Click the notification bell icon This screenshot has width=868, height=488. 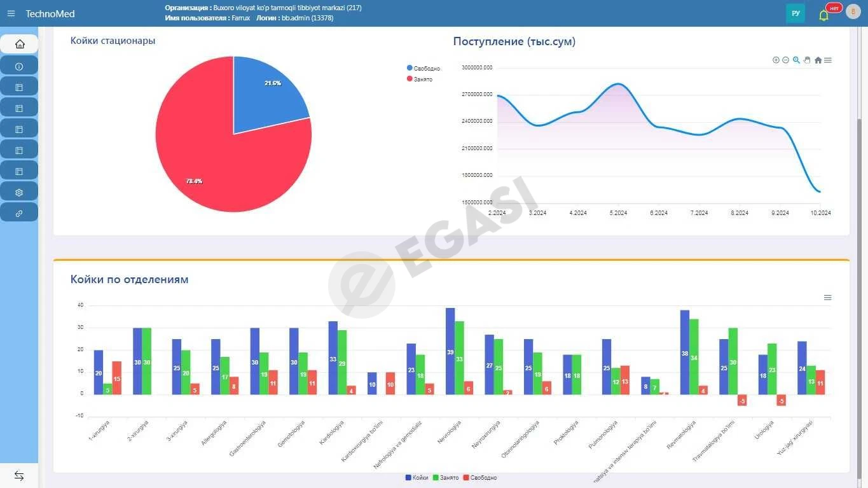823,15
